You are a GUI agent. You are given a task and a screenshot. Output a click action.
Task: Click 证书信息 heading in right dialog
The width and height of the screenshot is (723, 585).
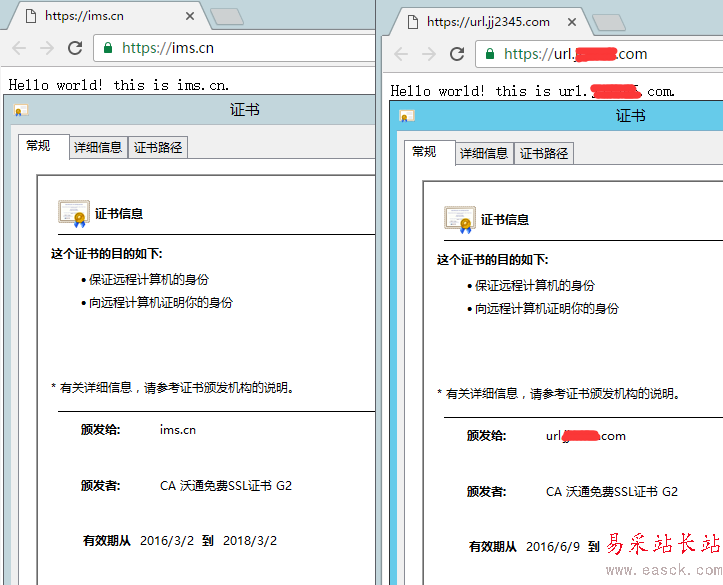(x=505, y=219)
